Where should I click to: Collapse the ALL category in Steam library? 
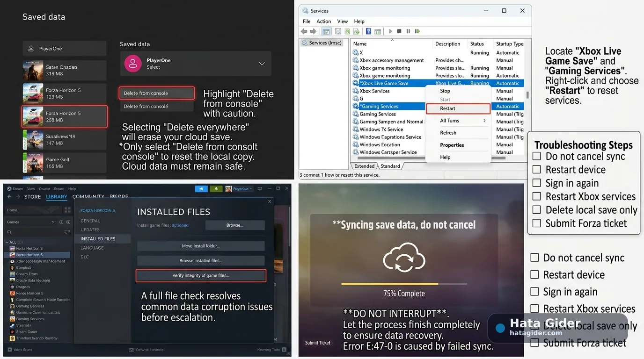pyautogui.click(x=7, y=242)
